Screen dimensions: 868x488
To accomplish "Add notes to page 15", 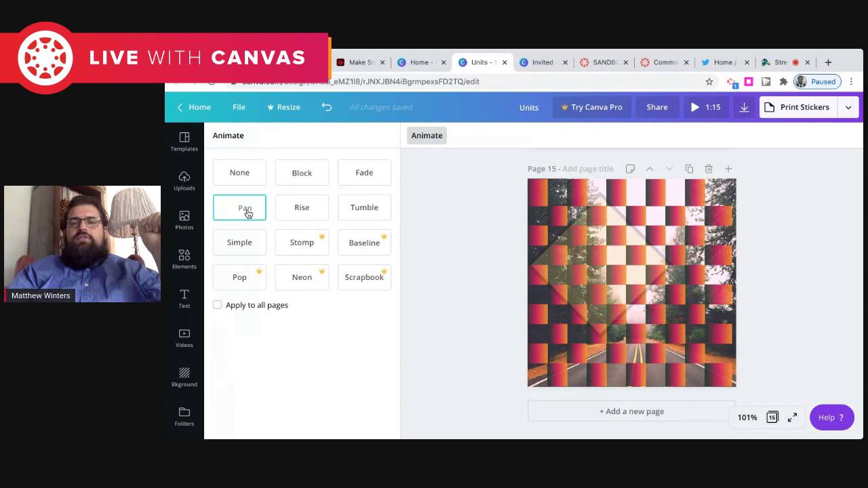I will (x=630, y=169).
